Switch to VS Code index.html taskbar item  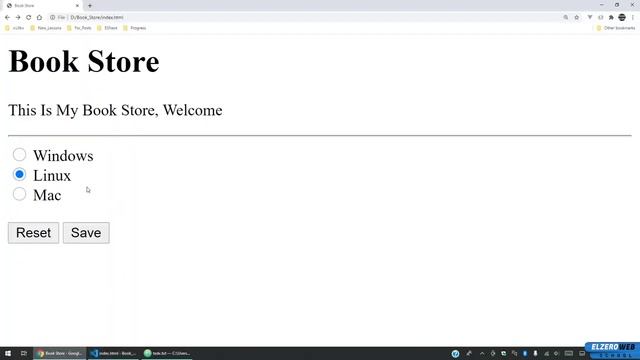coord(114,353)
